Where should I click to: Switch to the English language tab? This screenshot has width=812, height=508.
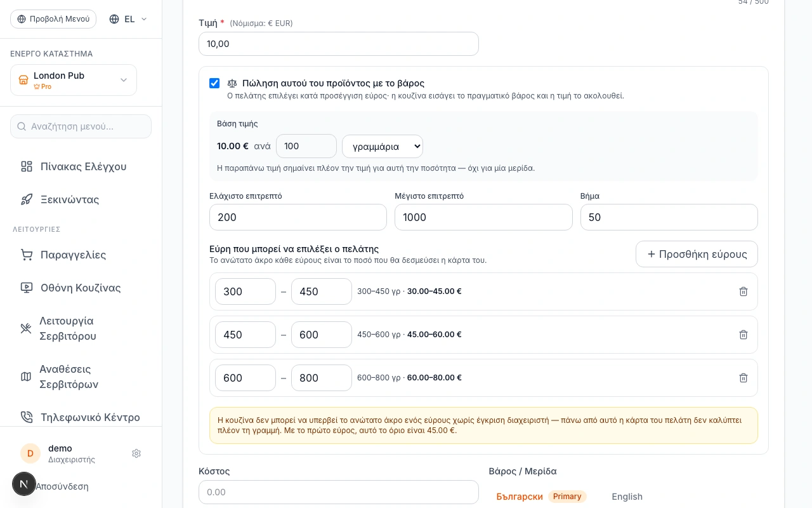point(627,497)
